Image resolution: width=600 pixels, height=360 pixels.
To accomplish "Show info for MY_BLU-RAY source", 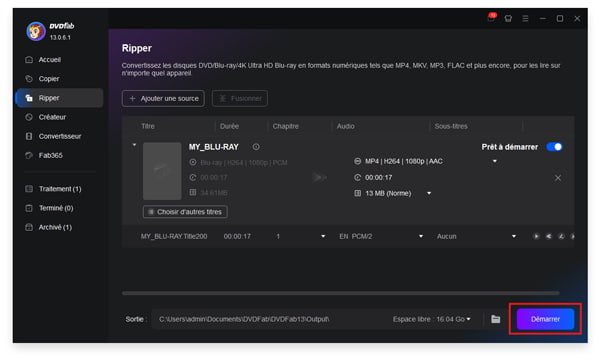I will pos(256,147).
